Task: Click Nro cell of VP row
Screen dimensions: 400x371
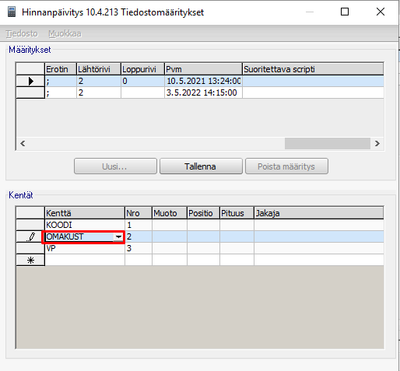Action: 138,248
